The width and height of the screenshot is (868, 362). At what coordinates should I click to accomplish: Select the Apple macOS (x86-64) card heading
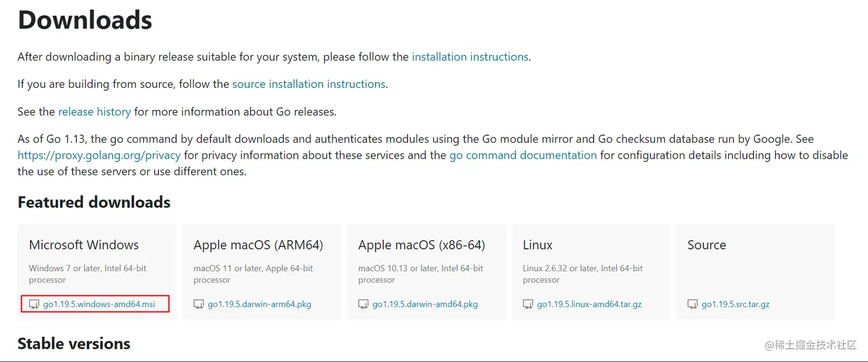coord(421,245)
